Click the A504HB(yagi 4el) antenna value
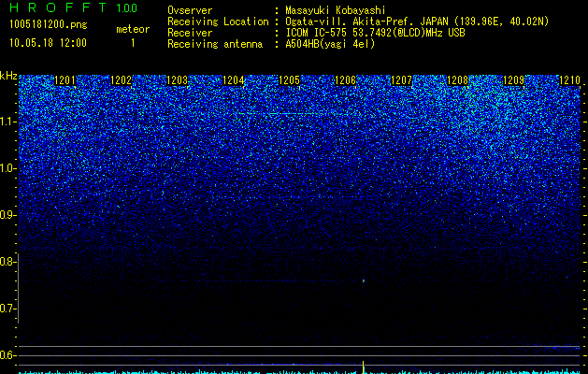The height and width of the screenshot is (374, 588). pyautogui.click(x=330, y=44)
